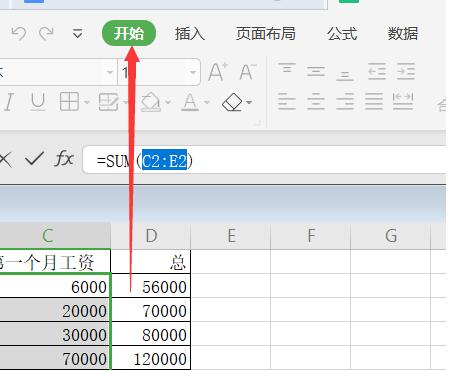450x371 pixels.
Task: Click the cell showing 120000
Action: [151, 358]
